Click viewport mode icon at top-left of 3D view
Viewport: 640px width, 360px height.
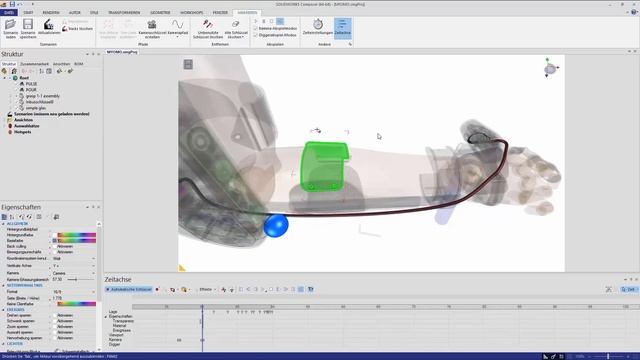tap(188, 64)
